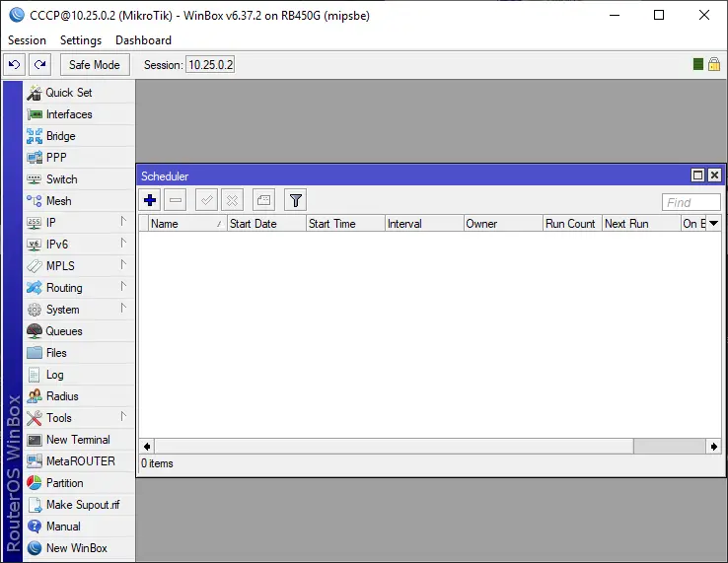Click the comment button in Scheduler toolbar

(x=263, y=200)
